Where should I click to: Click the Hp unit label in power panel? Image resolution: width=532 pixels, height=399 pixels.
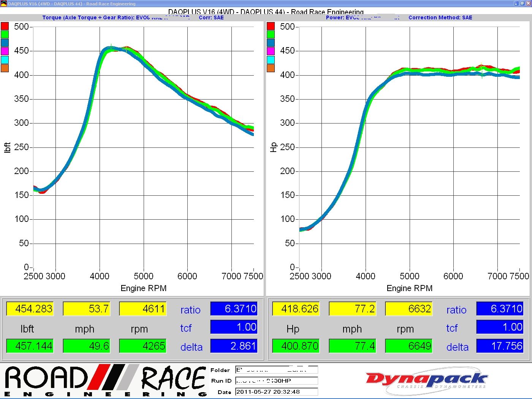click(293, 329)
